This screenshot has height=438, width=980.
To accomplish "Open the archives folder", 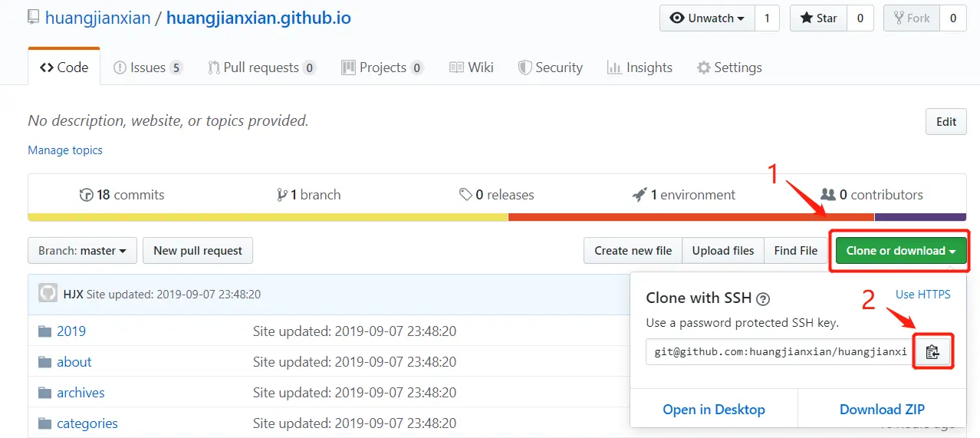I will point(81,393).
